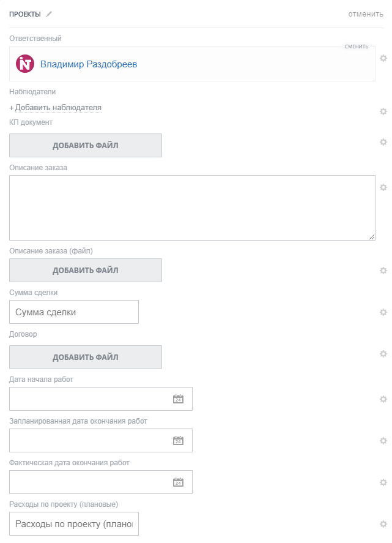The image size is (392, 543).
Task: Click the Расходы по проекту (плановые) input
Action: pos(74,524)
